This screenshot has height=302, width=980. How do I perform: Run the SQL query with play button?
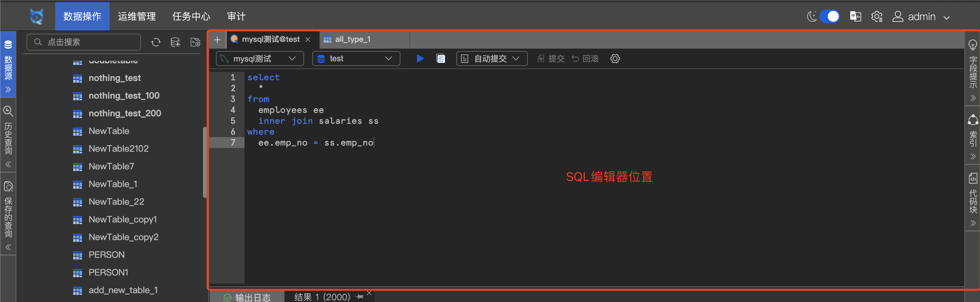pos(420,58)
